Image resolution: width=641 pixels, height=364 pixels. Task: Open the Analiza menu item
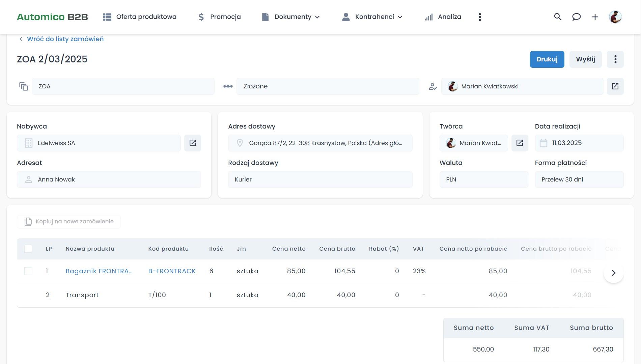click(443, 17)
